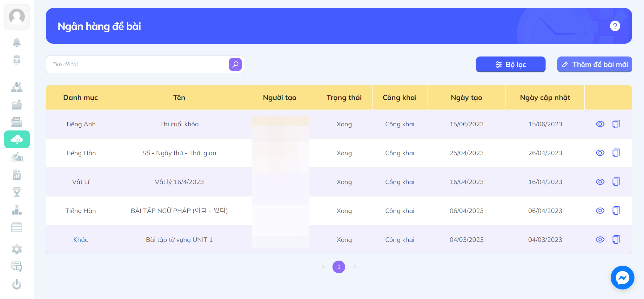The height and width of the screenshot is (299, 644).
Task: Click the Tìm đề thi search field
Action: click(x=137, y=64)
